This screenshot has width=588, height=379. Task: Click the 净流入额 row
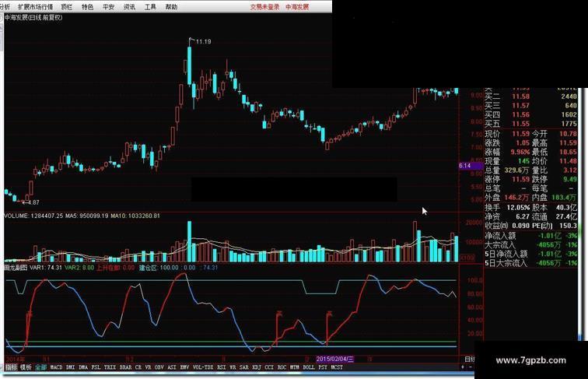(530, 236)
